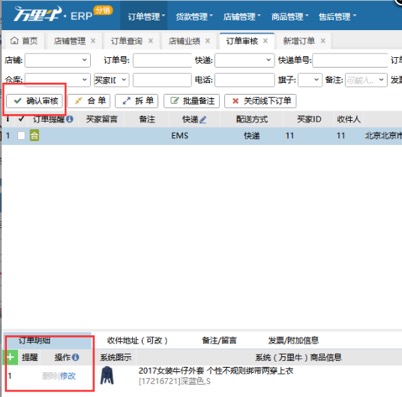Open the 备注 dropdown
Screen dimensions: 402x397
366,80
